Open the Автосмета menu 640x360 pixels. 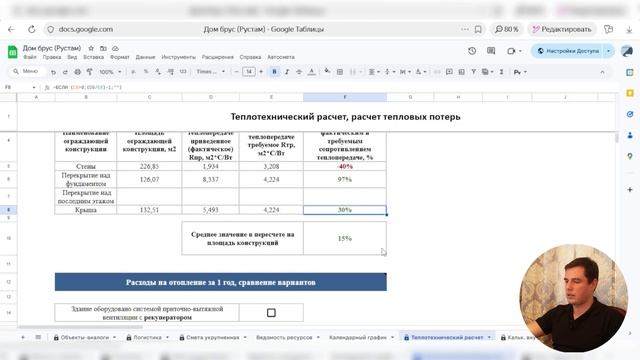pyautogui.click(x=281, y=57)
